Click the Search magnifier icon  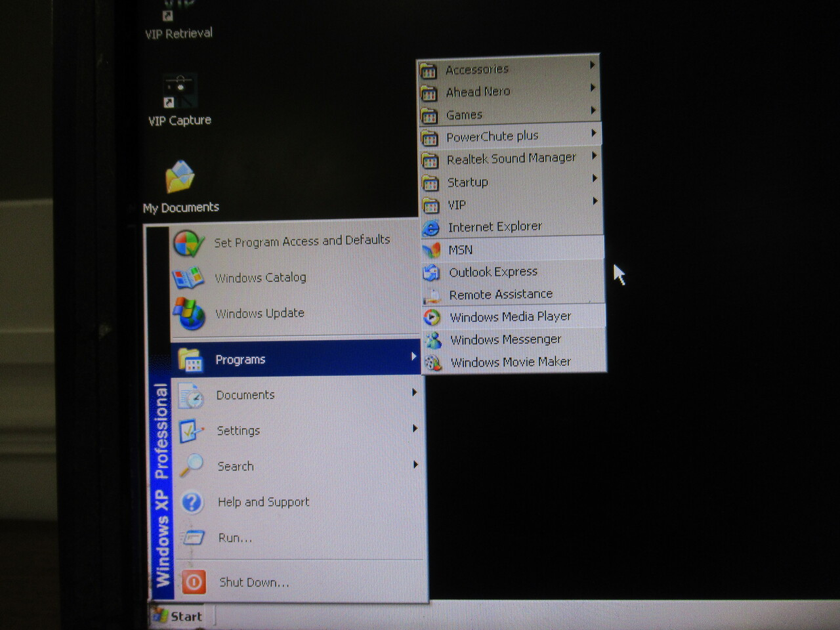click(192, 466)
